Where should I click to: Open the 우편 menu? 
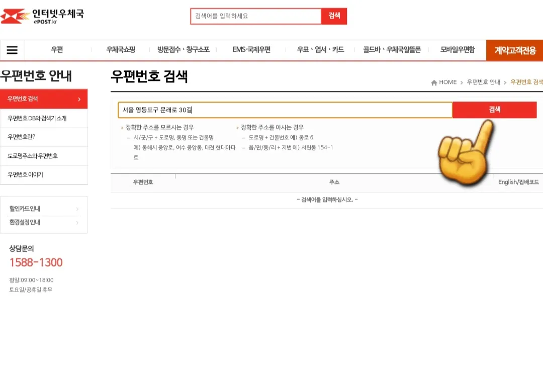tap(57, 50)
